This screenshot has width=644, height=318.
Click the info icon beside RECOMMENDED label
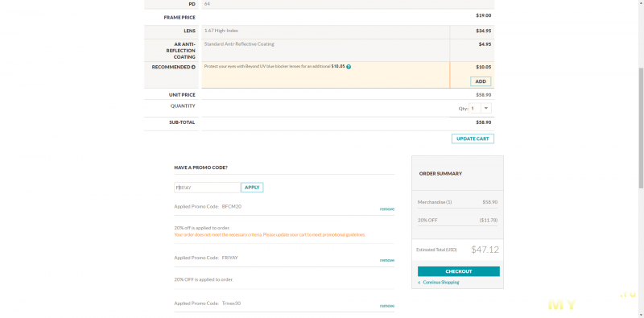pyautogui.click(x=193, y=67)
